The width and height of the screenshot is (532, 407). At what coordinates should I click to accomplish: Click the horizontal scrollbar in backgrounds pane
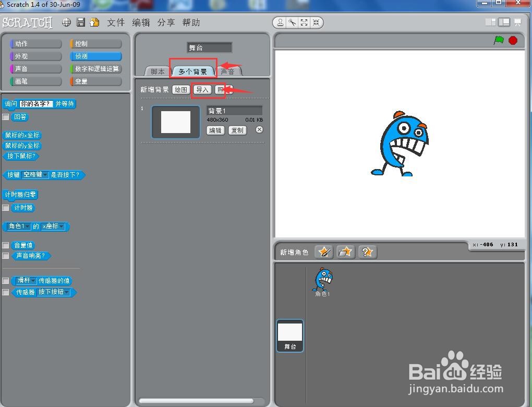(197, 401)
